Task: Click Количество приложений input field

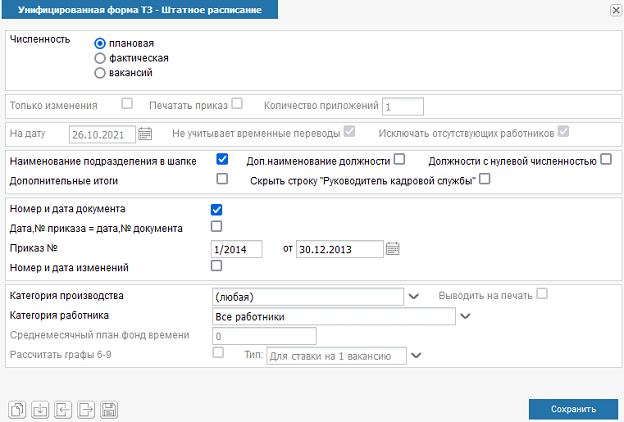Action: [403, 107]
